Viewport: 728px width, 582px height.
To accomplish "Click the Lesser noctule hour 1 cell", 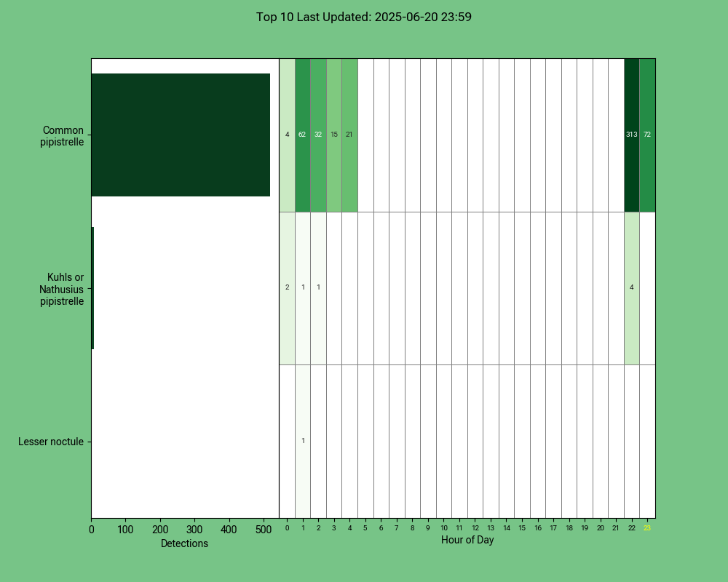I will (303, 442).
